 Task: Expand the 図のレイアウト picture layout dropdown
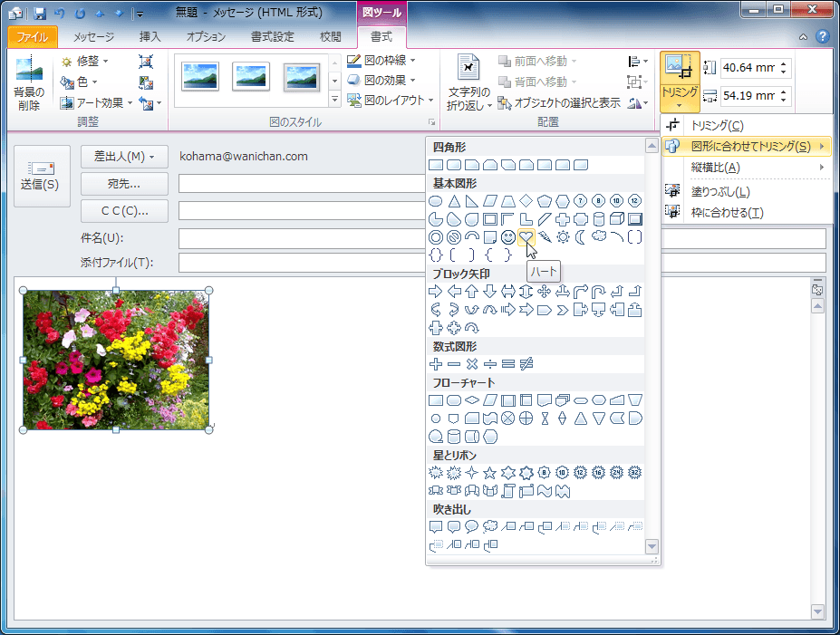390,101
